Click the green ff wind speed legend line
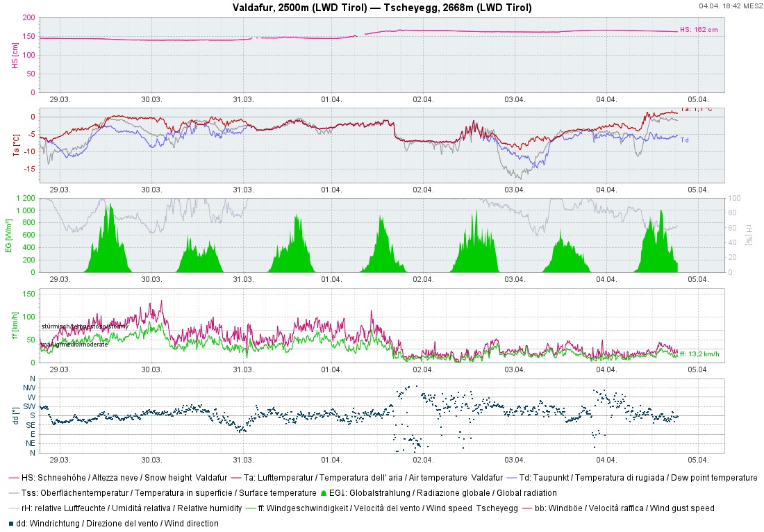The width and height of the screenshot is (764, 532). coord(249,508)
